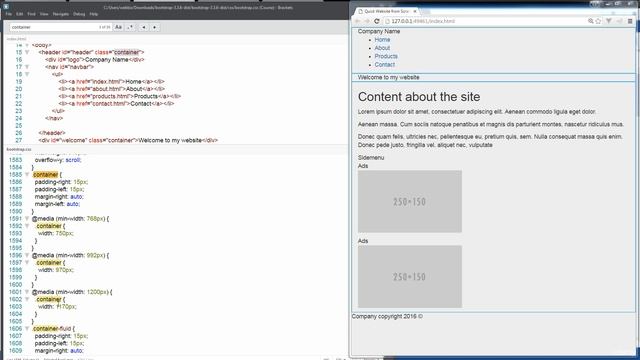Viewport: 640px width, 360px height.
Task: Collapse the .container rule fold on line 1585
Action: (x=27, y=175)
